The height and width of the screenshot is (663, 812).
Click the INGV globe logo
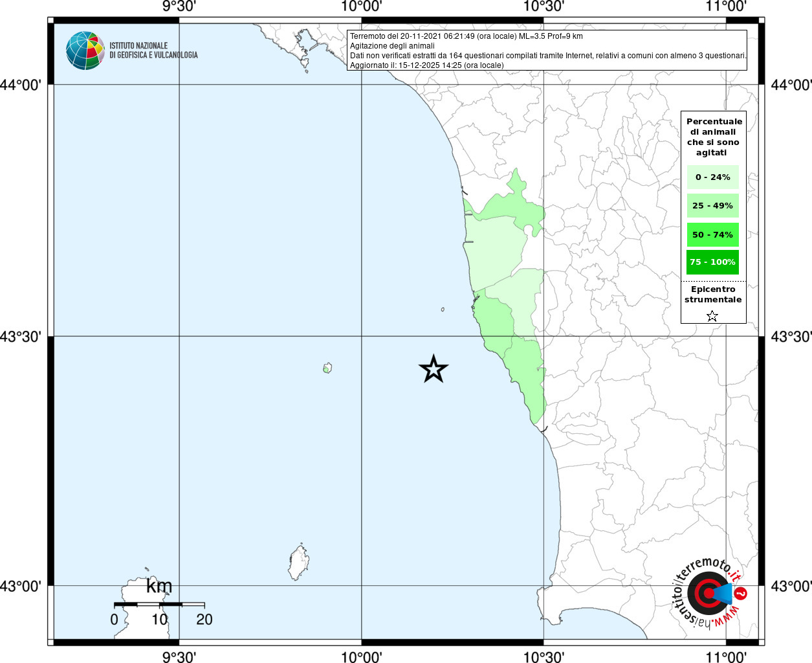(85, 51)
